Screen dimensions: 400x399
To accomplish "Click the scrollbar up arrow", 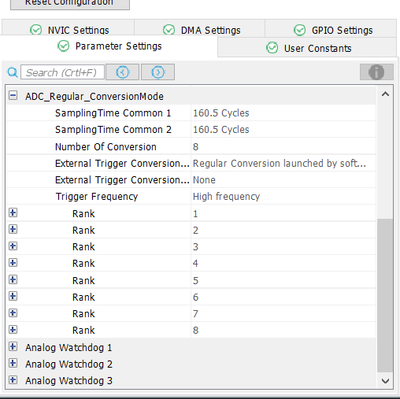I will click(385, 94).
